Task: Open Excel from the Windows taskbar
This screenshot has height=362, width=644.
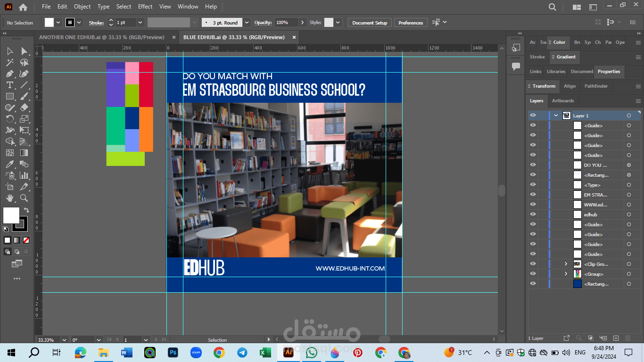Action: click(x=265, y=353)
